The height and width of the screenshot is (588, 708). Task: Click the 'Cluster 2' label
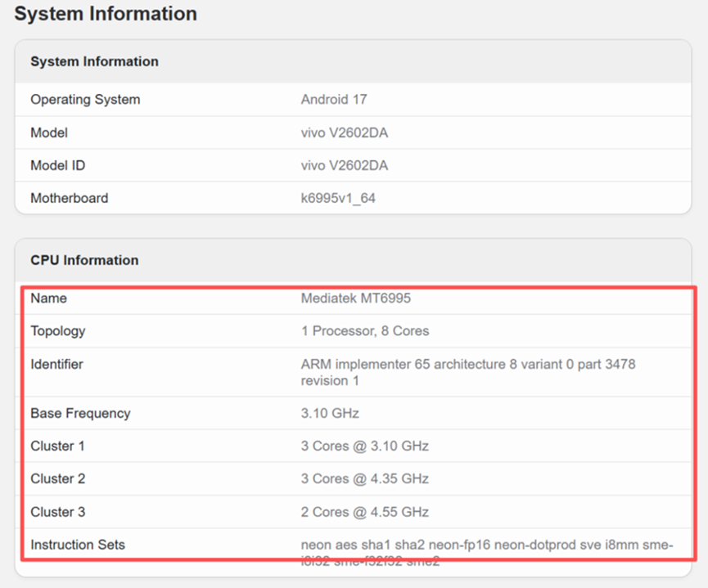pyautogui.click(x=58, y=478)
